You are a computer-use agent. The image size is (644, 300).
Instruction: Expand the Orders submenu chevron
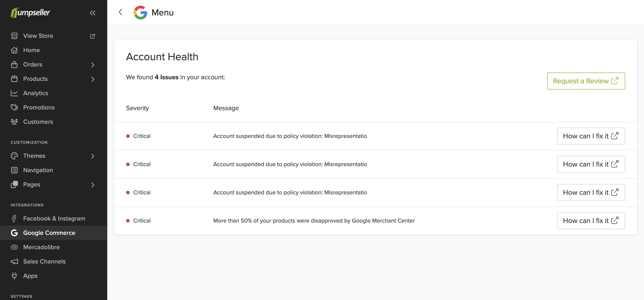point(93,65)
